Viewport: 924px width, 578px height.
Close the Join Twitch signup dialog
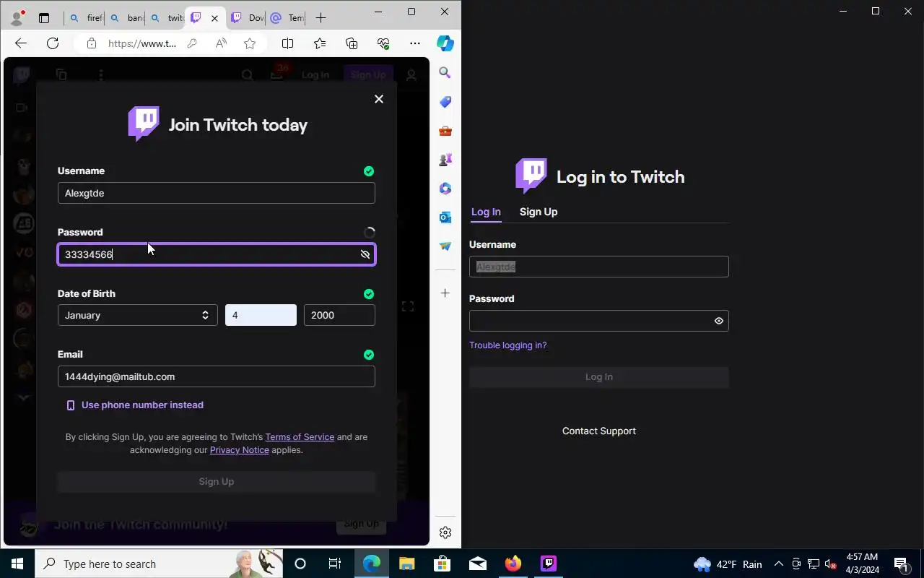pos(379,99)
